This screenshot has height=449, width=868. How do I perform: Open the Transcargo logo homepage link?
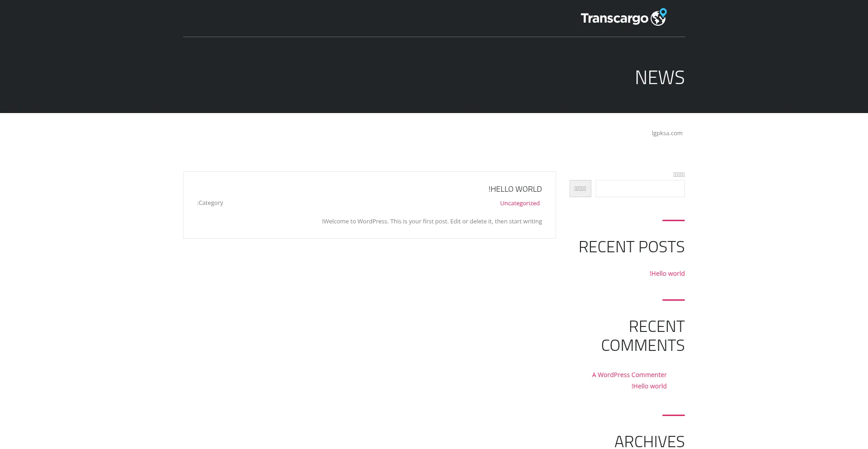[x=624, y=17]
